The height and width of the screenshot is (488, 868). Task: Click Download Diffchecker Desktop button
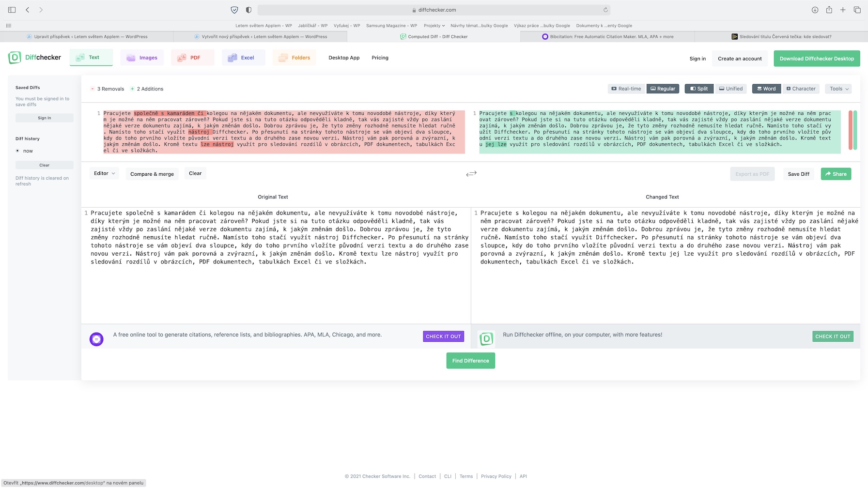(x=817, y=59)
